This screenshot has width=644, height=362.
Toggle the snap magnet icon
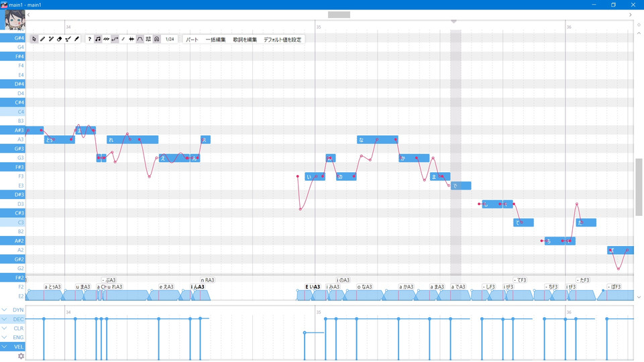(x=157, y=39)
